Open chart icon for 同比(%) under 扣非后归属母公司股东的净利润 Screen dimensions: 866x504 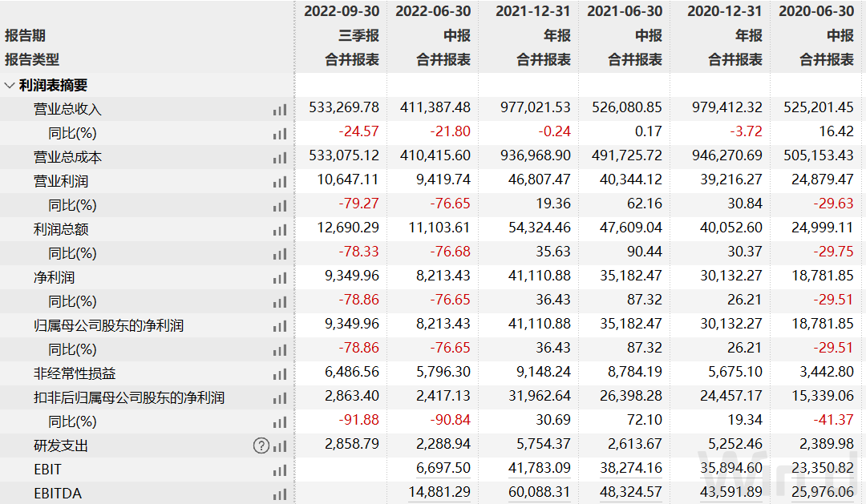(x=280, y=421)
